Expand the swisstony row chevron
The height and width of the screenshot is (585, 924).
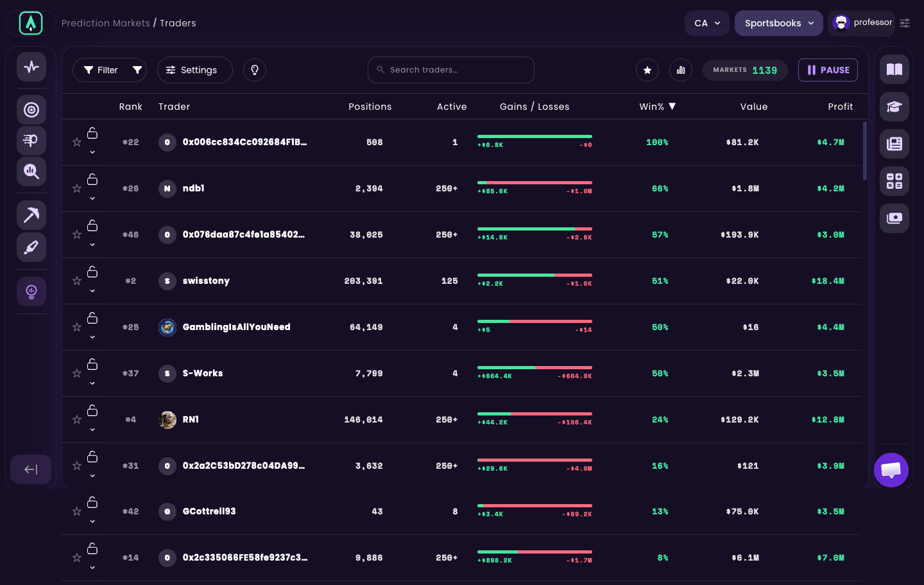(92, 291)
